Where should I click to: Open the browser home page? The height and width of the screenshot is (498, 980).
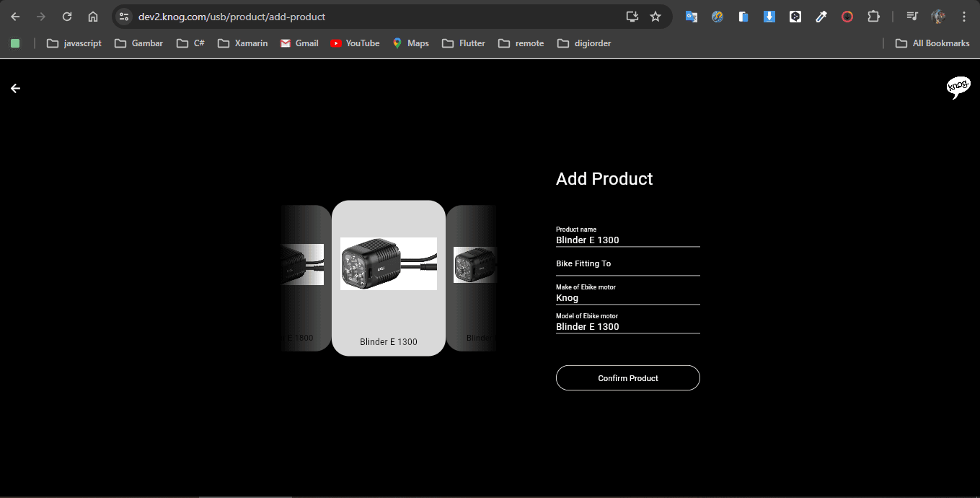pyautogui.click(x=93, y=17)
